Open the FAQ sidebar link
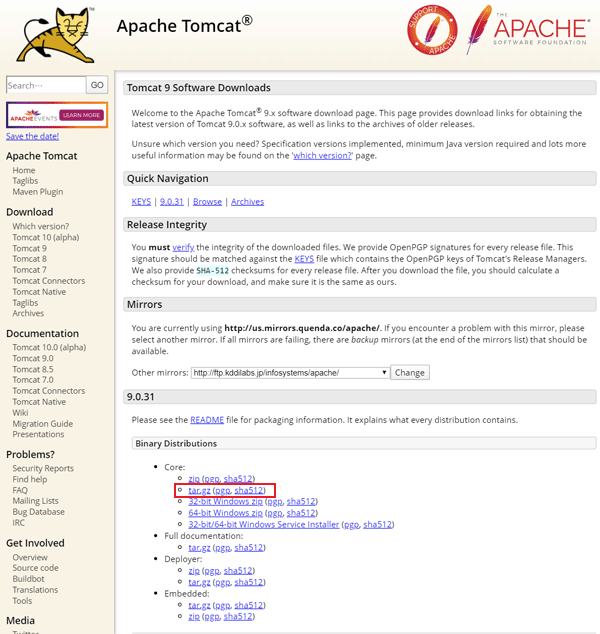Screen dimensions: 600x634 coord(20,490)
